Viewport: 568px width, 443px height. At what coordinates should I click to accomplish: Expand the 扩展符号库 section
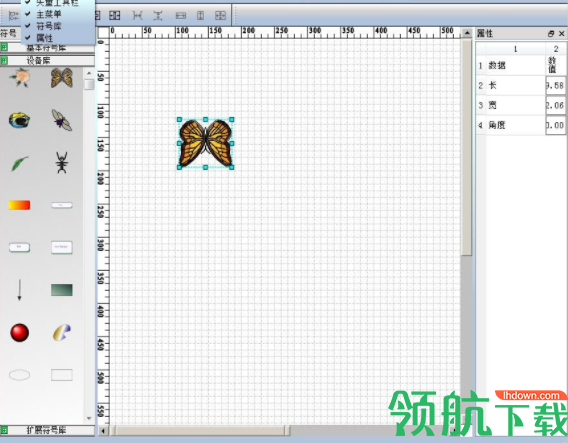click(47, 430)
